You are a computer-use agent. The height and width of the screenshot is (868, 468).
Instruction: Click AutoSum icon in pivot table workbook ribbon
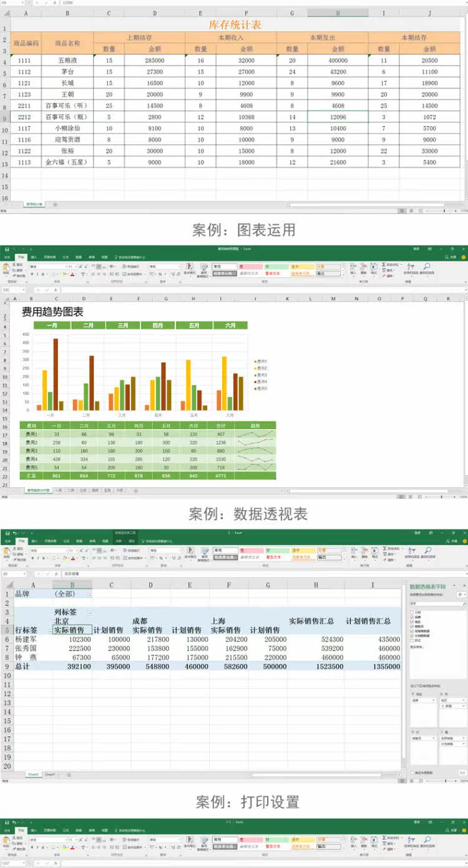384,548
